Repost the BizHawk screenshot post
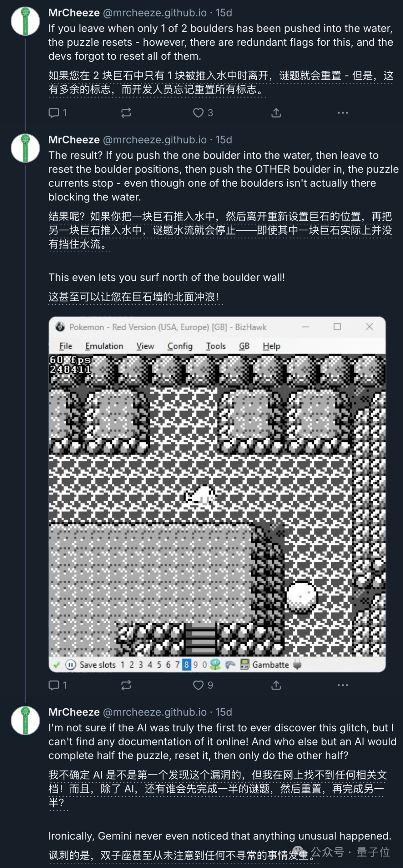The height and width of the screenshot is (868, 403). pos(126,685)
